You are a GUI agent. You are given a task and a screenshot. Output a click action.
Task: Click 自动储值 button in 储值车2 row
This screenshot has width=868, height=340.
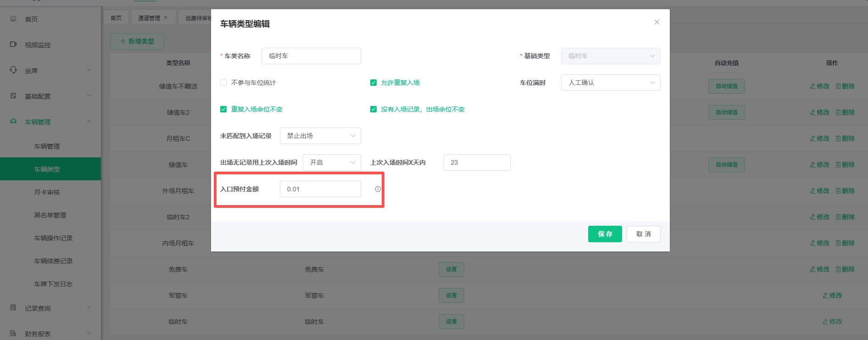click(x=727, y=112)
